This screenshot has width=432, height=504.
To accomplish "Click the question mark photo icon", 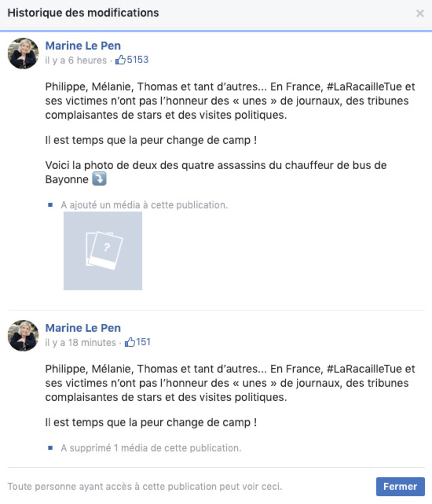I will [x=104, y=251].
